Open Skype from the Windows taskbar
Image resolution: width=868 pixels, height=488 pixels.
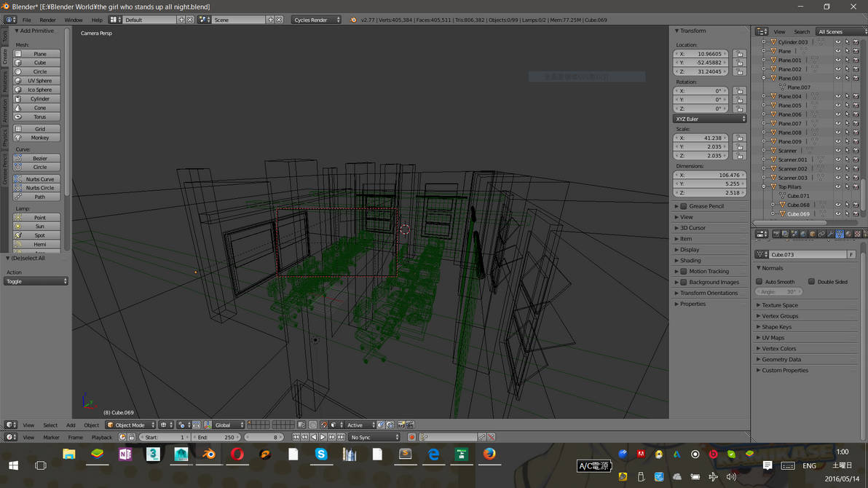point(321,454)
